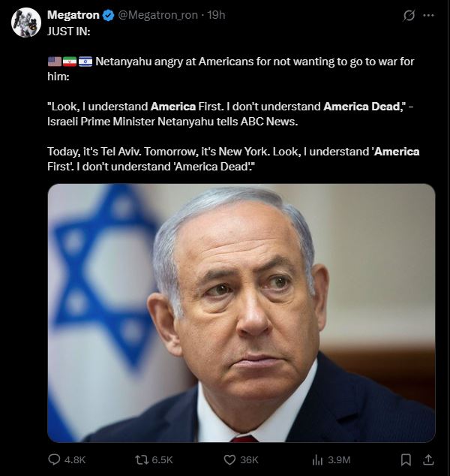Open the Grok explain-post icon
450x476 pixels.
(x=409, y=15)
